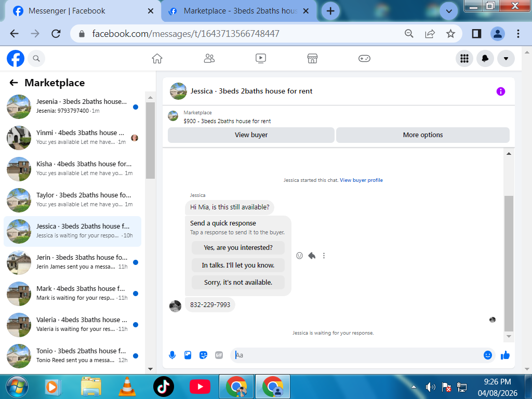532x399 pixels.
Task: Open the grid Menu icon
Action: coord(464,58)
